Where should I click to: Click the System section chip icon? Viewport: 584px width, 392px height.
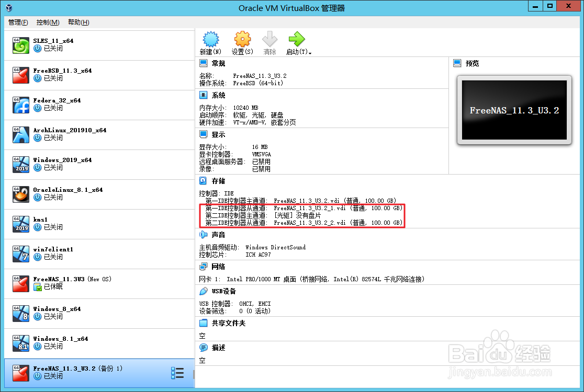coord(204,95)
